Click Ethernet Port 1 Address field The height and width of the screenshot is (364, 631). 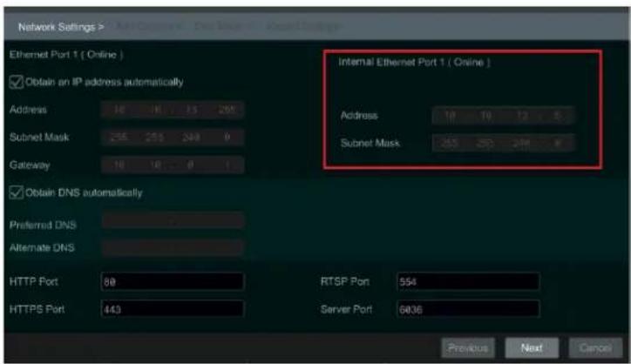pos(173,110)
